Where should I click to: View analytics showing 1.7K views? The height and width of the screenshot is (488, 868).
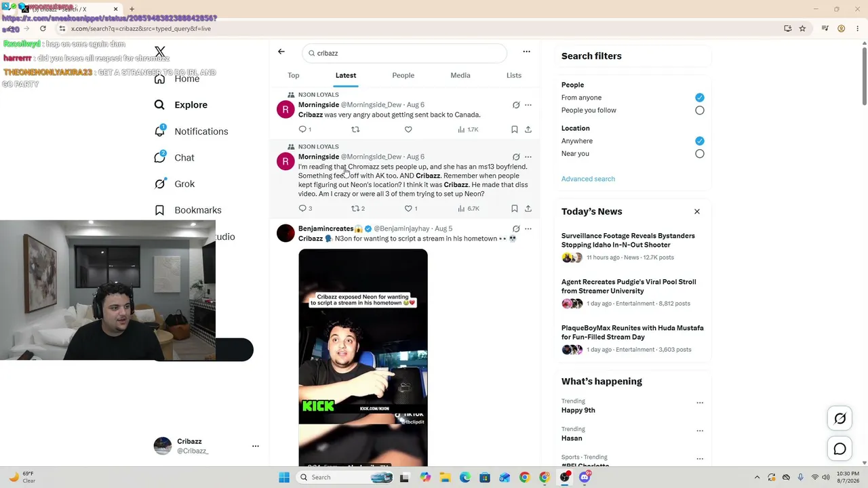468,129
